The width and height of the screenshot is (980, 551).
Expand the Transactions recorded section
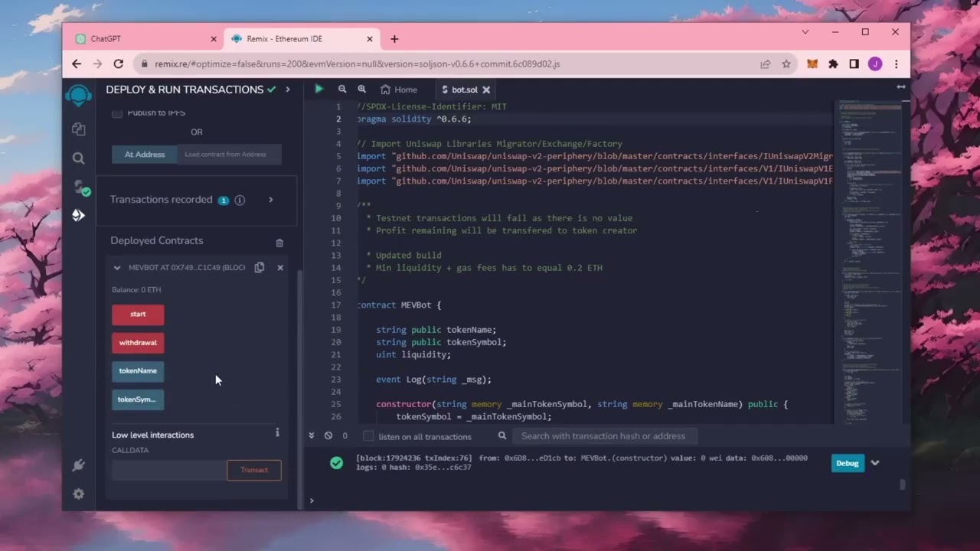pyautogui.click(x=270, y=200)
